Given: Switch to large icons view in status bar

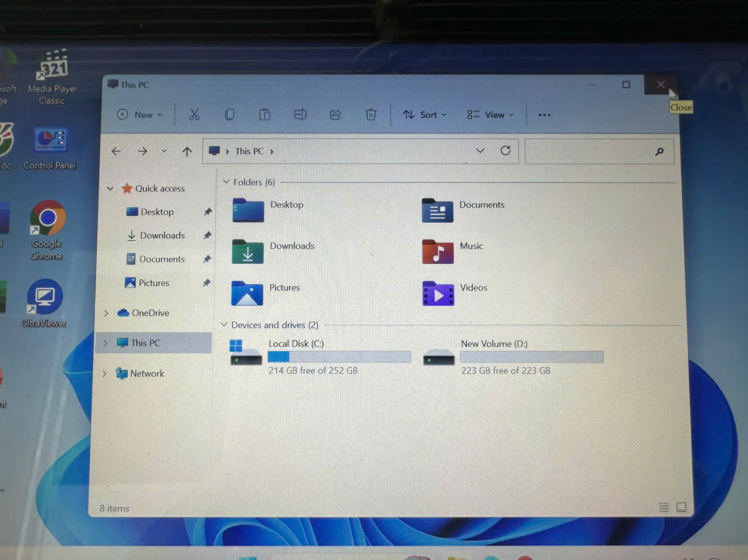Looking at the screenshot, I should point(681,507).
